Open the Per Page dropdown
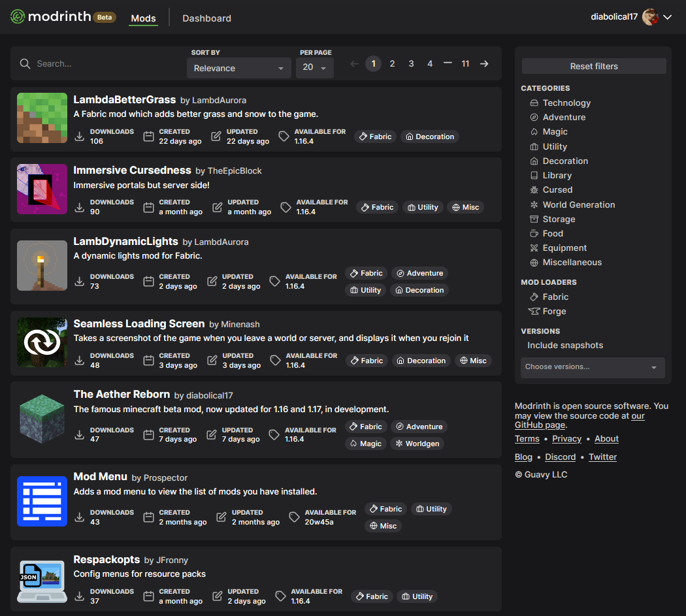Viewport: 686px width, 616px height. pos(314,68)
